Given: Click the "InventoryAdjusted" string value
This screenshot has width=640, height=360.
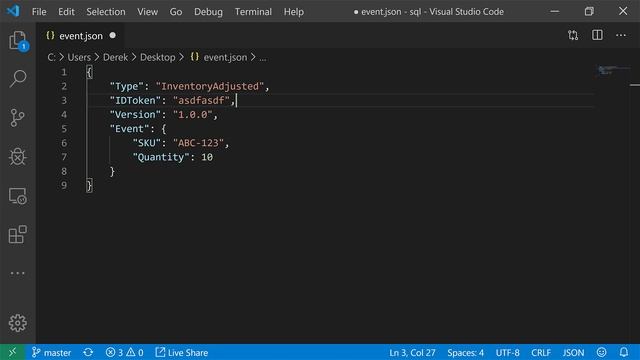Looking at the screenshot, I should 210,87.
